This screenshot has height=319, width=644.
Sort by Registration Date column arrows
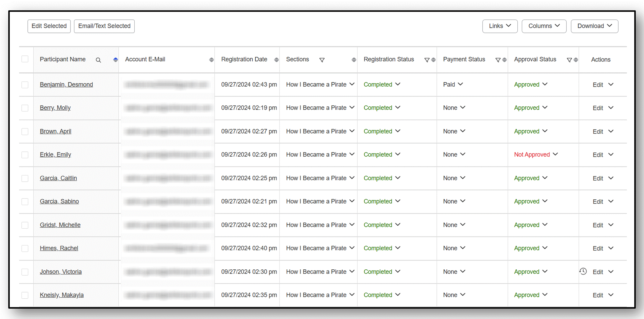[x=276, y=60]
